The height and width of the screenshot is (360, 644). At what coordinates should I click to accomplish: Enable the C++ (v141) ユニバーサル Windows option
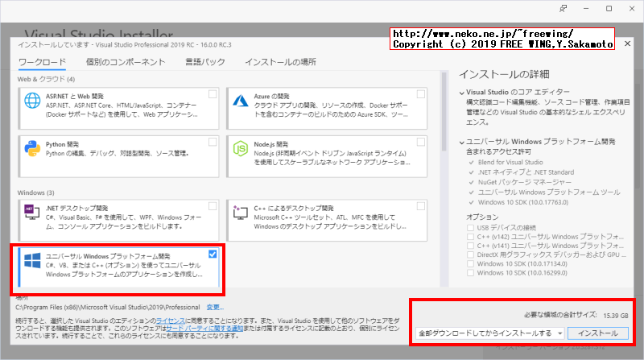tap(470, 246)
